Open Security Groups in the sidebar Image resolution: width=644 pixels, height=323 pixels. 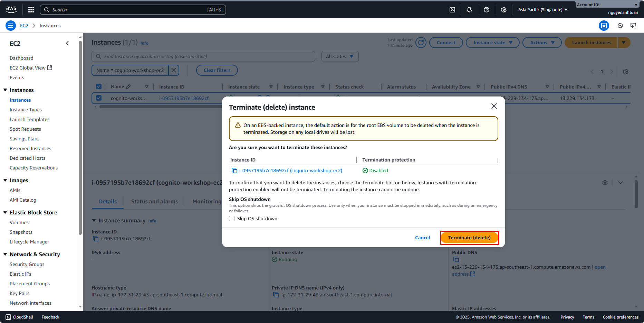(x=27, y=264)
